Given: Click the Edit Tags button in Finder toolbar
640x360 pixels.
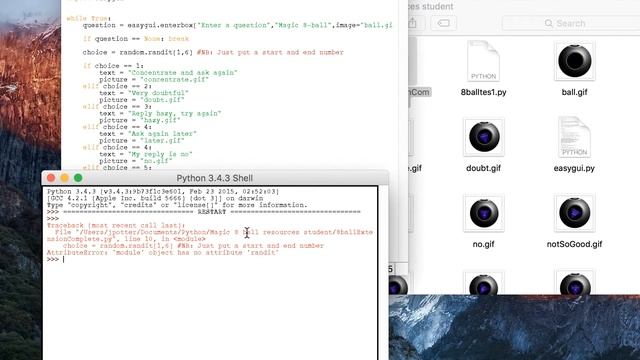Looking at the screenshot, I should [x=444, y=23].
